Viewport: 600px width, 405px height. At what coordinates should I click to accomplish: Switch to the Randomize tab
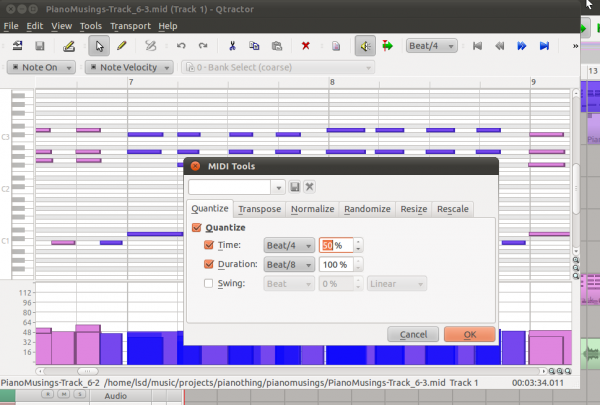pos(367,209)
